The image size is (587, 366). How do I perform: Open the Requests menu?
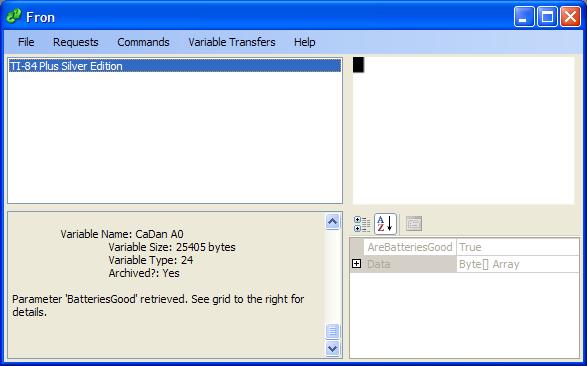click(76, 42)
